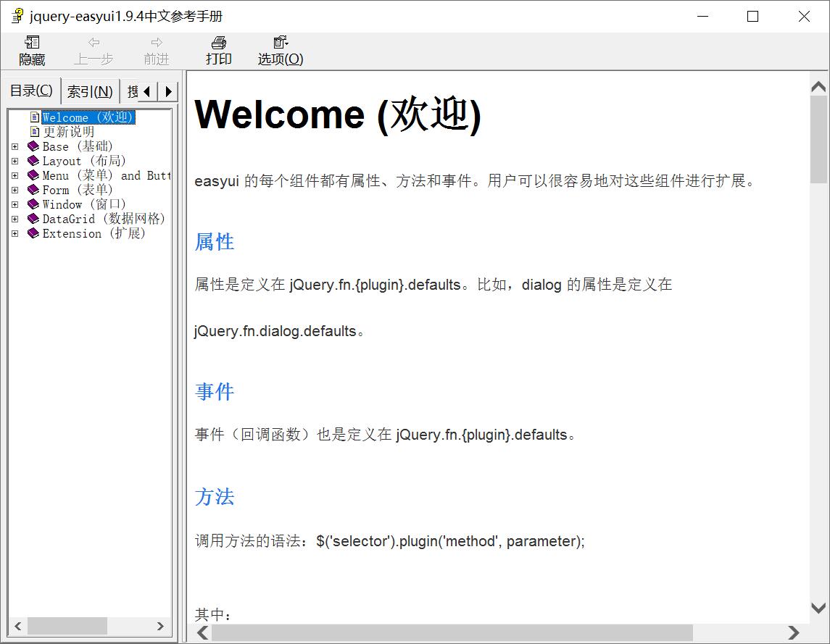
Task: Click the book icon beside Layout (布局)
Action: pos(33,160)
